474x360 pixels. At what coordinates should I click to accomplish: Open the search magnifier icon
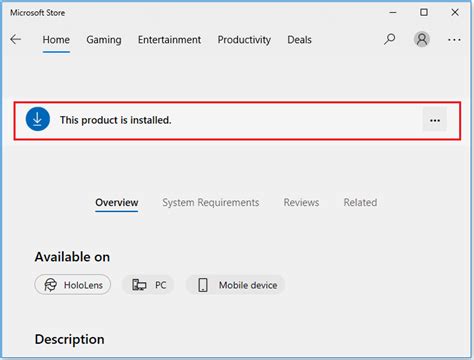(x=389, y=39)
